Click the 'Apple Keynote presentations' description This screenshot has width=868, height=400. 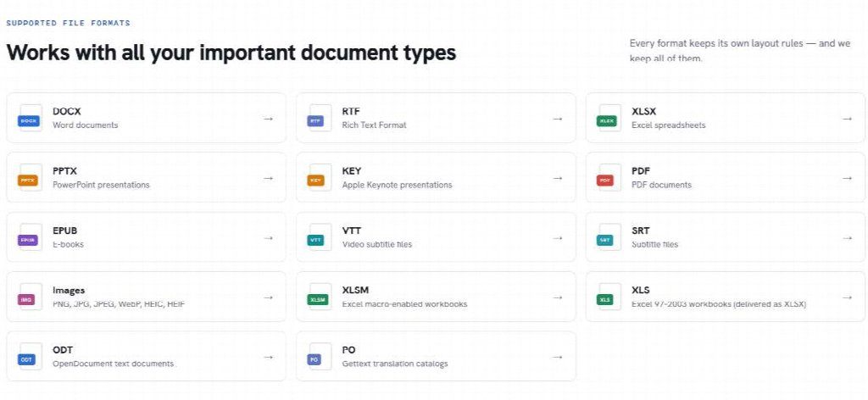point(397,185)
